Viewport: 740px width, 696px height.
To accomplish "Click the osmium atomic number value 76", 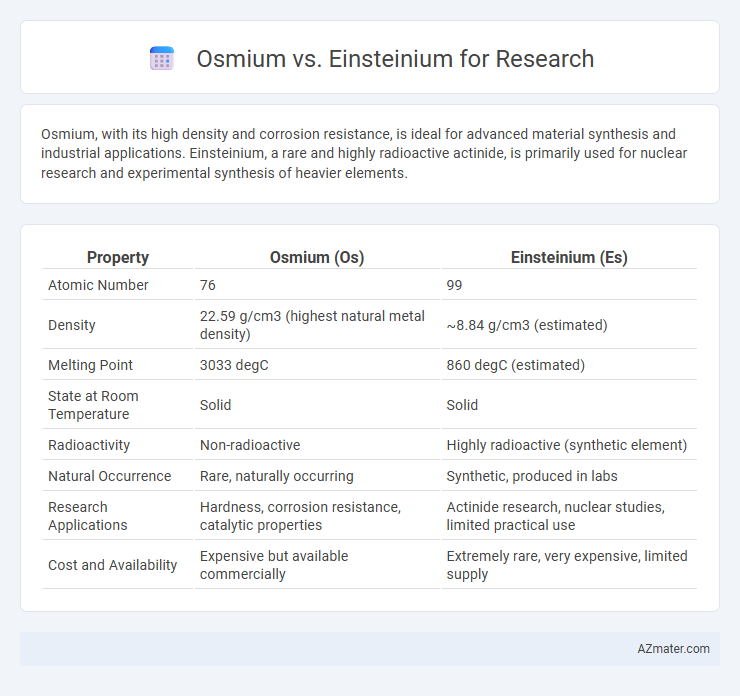I will coord(208,285).
